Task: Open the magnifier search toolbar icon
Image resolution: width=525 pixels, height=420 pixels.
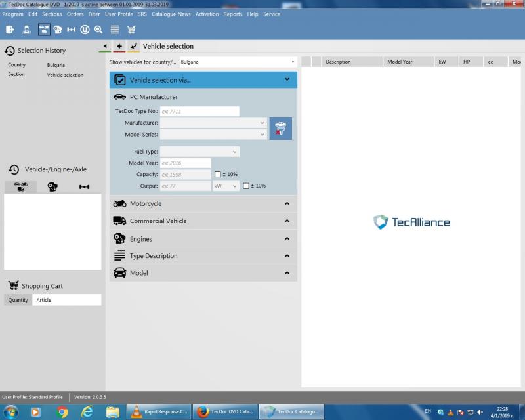Action: (98, 30)
